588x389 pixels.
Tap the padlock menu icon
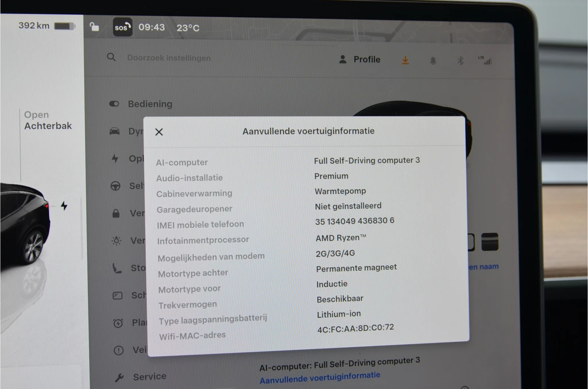pos(116,213)
